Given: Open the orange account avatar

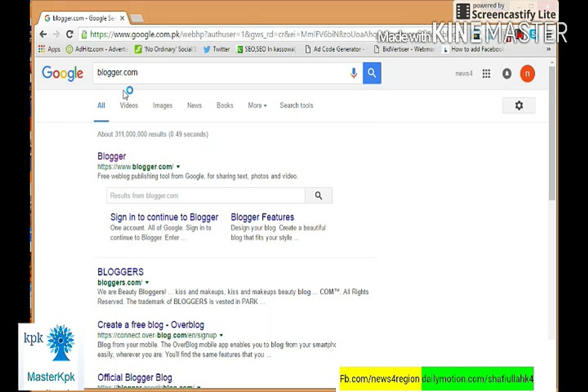Looking at the screenshot, I should tap(527, 74).
